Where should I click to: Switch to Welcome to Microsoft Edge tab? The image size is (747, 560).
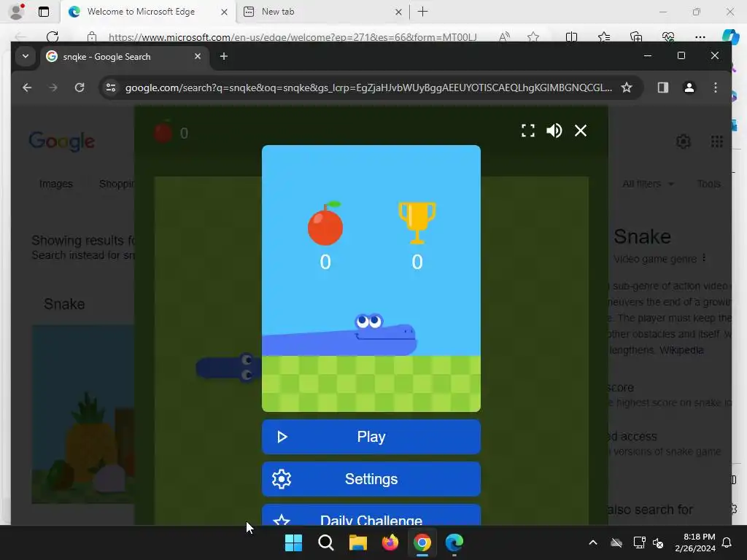(147, 12)
